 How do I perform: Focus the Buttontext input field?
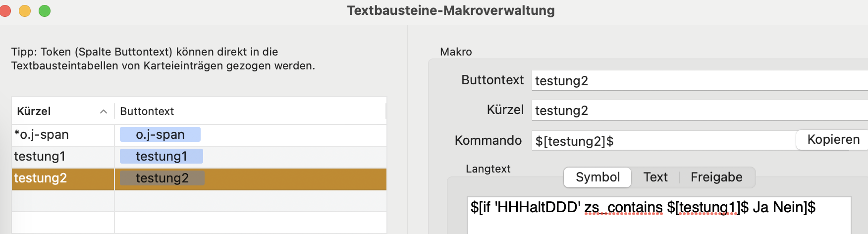pyautogui.click(x=700, y=81)
